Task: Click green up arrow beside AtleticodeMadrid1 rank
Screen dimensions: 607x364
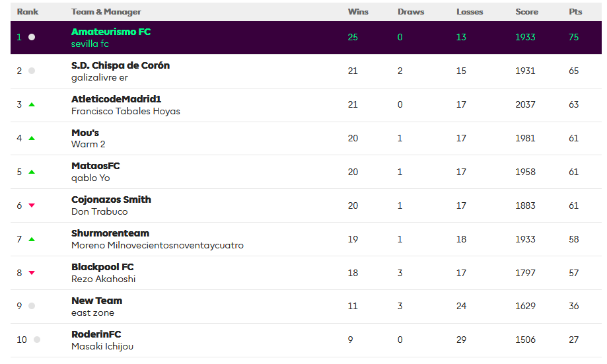Action: 32,104
